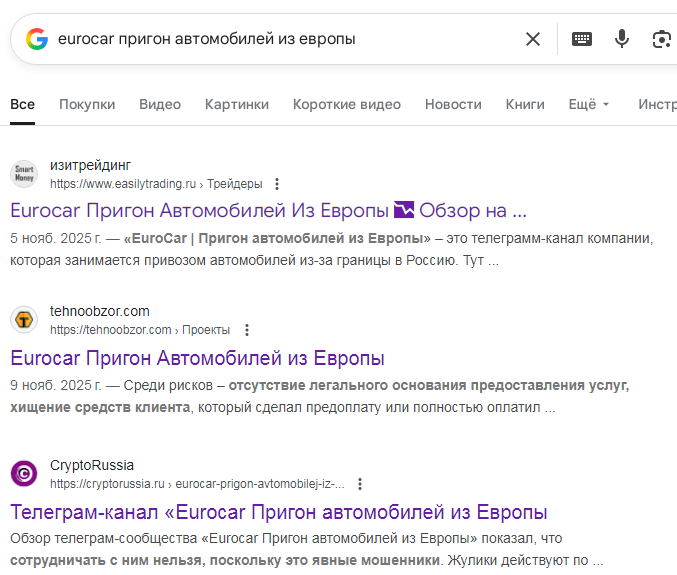Open the Книги tab
Image resolution: width=677 pixels, height=575 pixels.
coord(525,104)
